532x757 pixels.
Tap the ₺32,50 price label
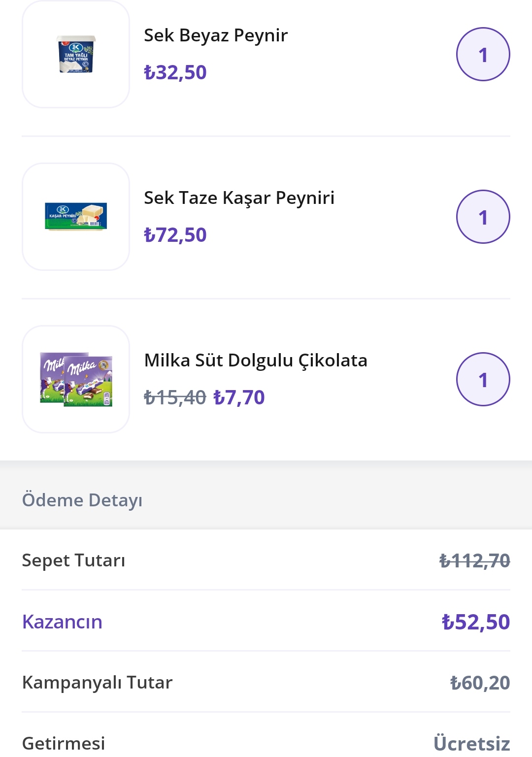point(175,72)
